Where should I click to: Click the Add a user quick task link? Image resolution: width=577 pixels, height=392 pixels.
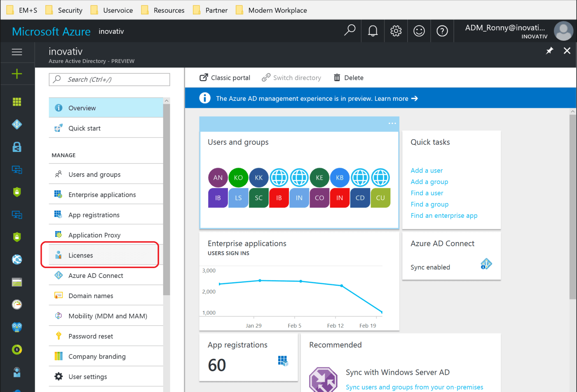click(426, 170)
